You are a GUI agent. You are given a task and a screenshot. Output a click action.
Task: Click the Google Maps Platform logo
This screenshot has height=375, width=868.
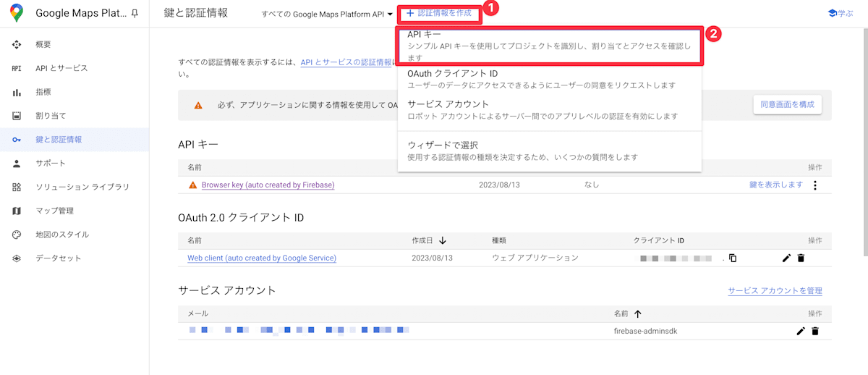tap(16, 13)
